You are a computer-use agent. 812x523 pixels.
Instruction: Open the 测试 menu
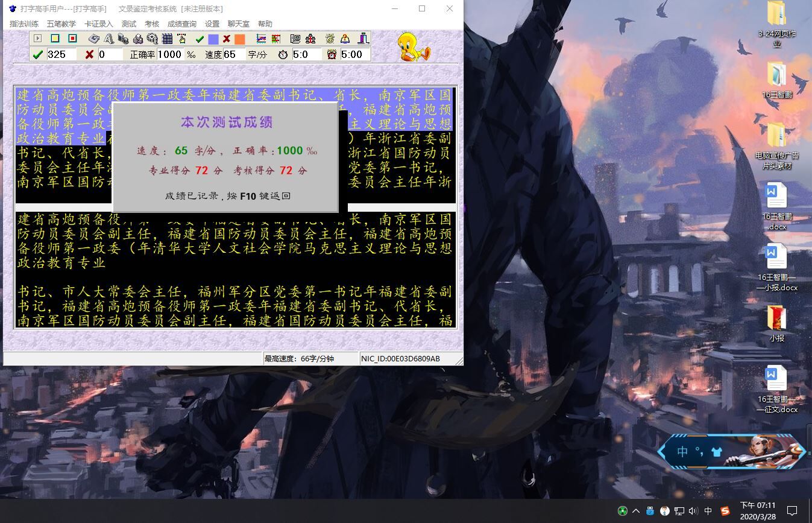(x=129, y=24)
